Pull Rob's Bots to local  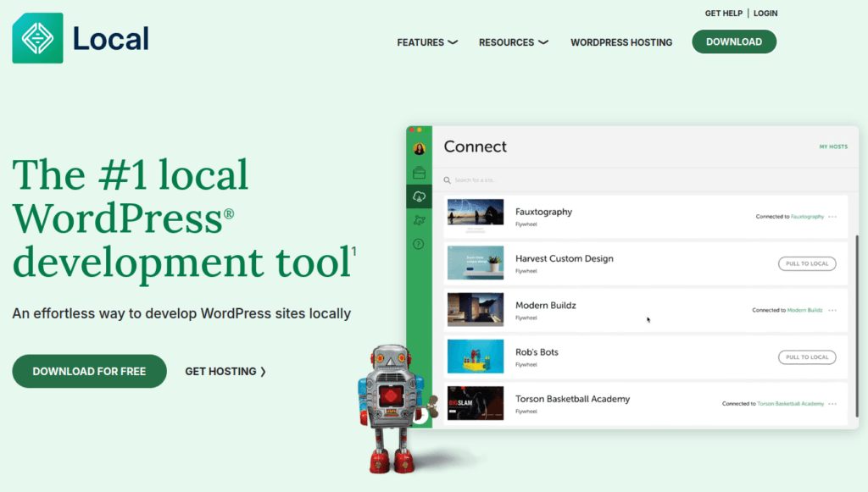coord(807,357)
